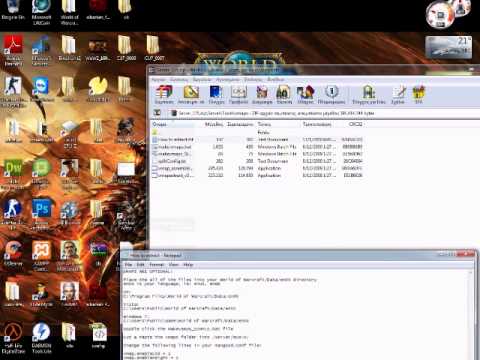
Task: Select the Dreamweaver Dw desktop icon
Action: tap(13, 174)
